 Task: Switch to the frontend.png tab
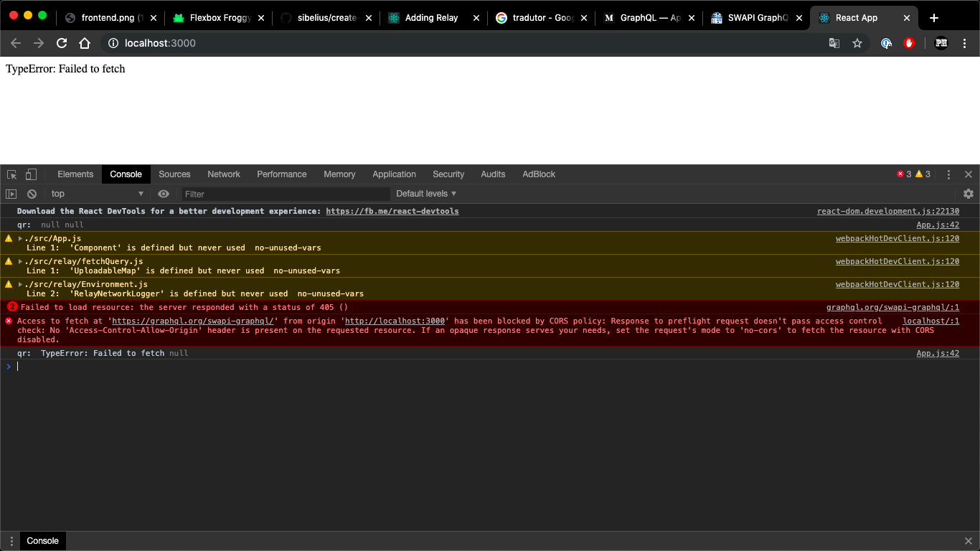coord(111,18)
